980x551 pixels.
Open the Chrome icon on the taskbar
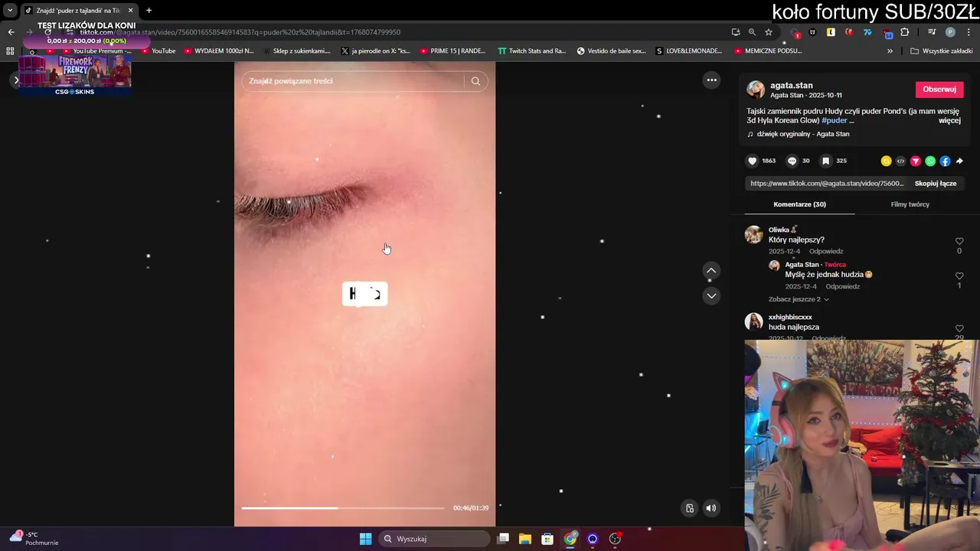pyautogui.click(x=570, y=539)
